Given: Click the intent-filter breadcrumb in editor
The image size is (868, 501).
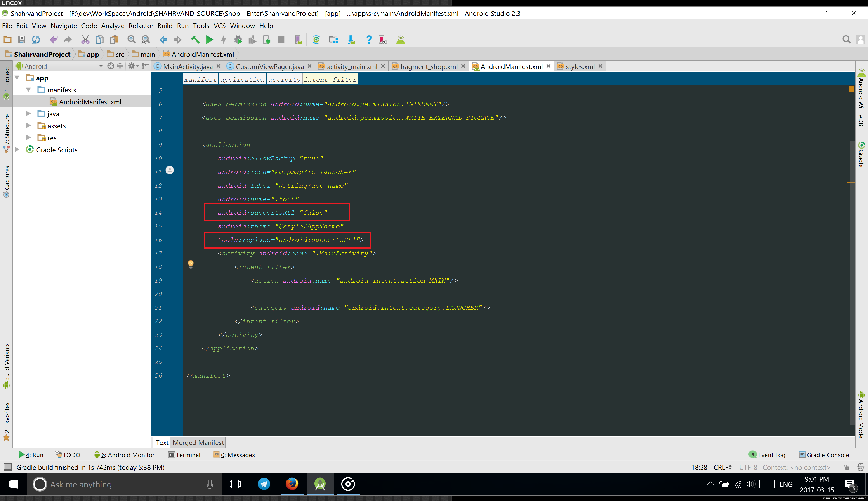Looking at the screenshot, I should pos(330,79).
